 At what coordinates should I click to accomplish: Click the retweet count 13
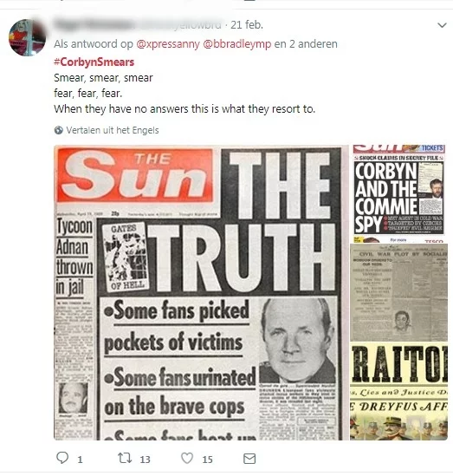(x=145, y=460)
